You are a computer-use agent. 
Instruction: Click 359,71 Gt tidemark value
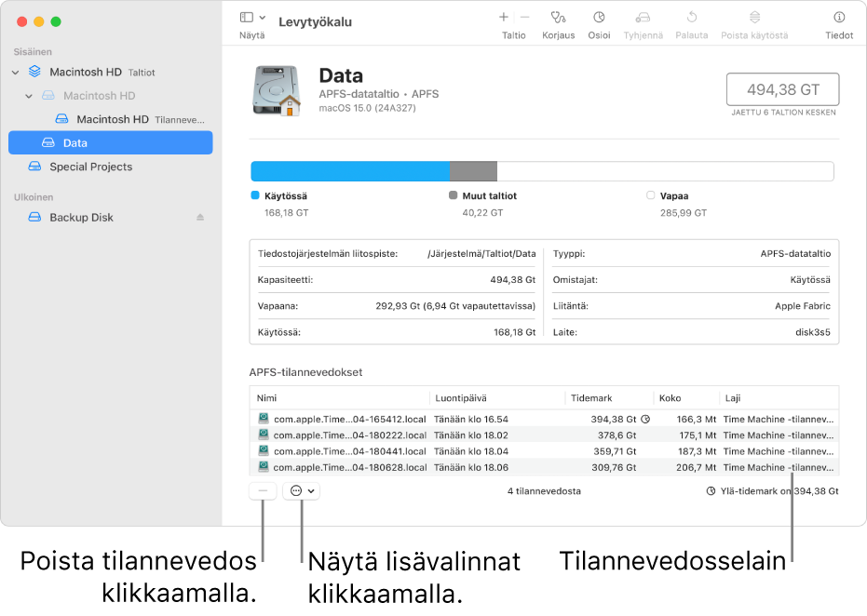[x=615, y=451]
